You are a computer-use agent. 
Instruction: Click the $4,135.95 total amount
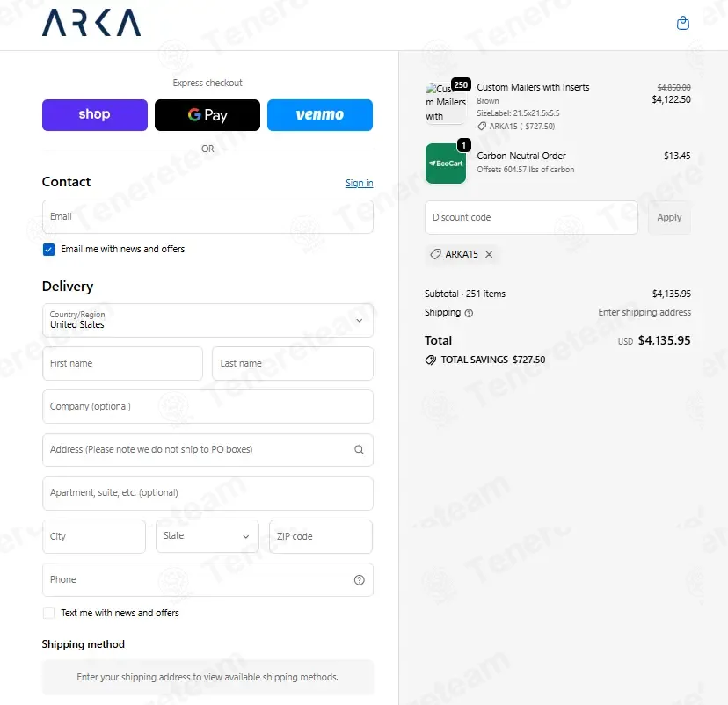click(x=664, y=341)
